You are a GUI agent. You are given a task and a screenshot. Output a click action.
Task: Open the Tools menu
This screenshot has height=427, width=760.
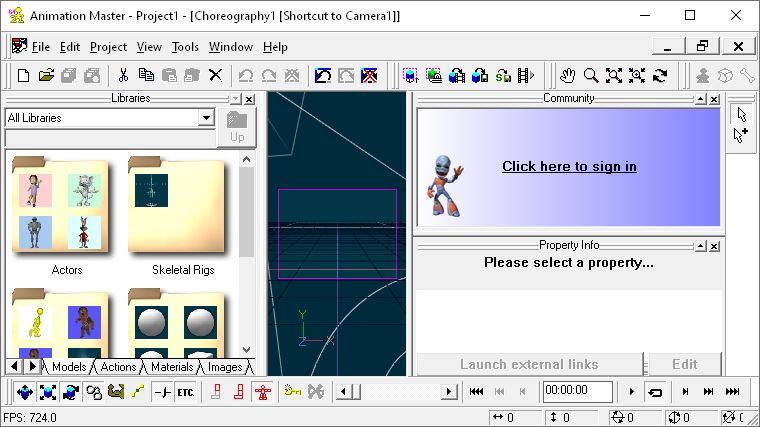pos(185,47)
